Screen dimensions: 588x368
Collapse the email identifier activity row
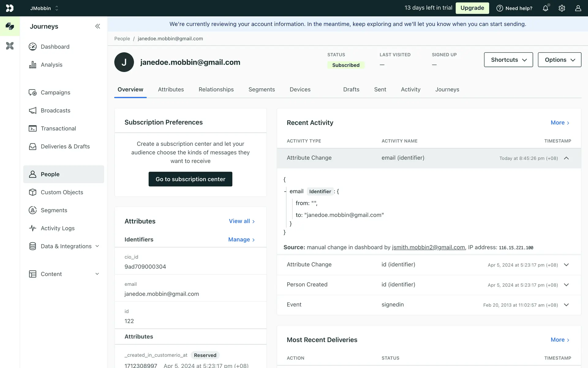point(566,158)
